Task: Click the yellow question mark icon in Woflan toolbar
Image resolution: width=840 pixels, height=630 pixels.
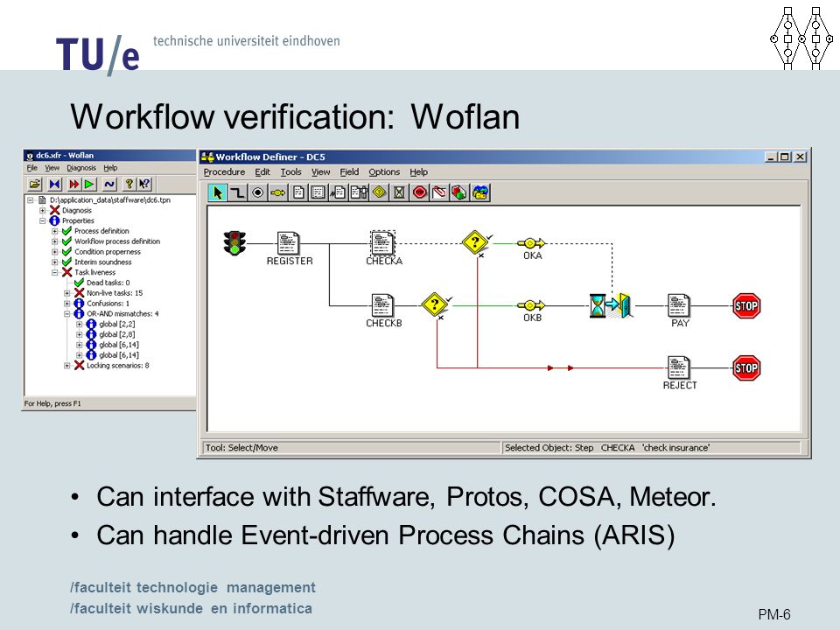Action: [129, 185]
